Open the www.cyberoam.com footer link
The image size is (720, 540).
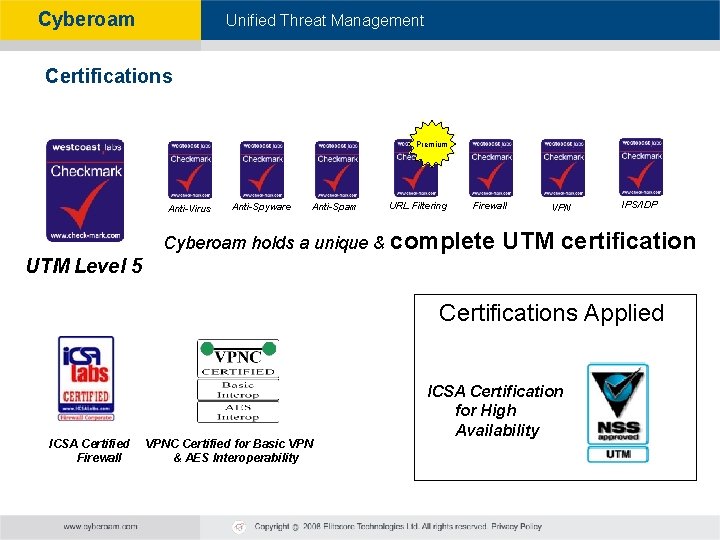click(x=101, y=526)
